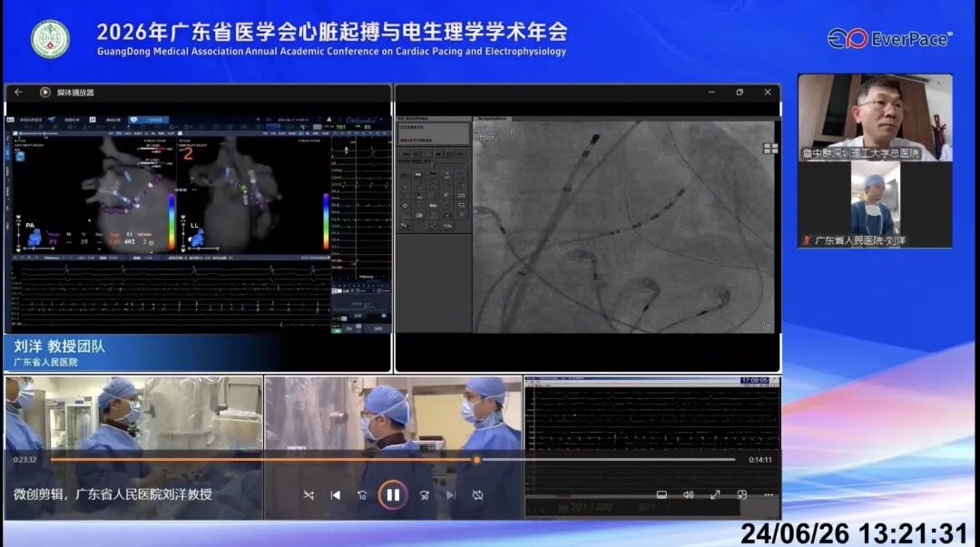Click the 17:09:05 clock on ECG screen

pyautogui.click(x=755, y=380)
